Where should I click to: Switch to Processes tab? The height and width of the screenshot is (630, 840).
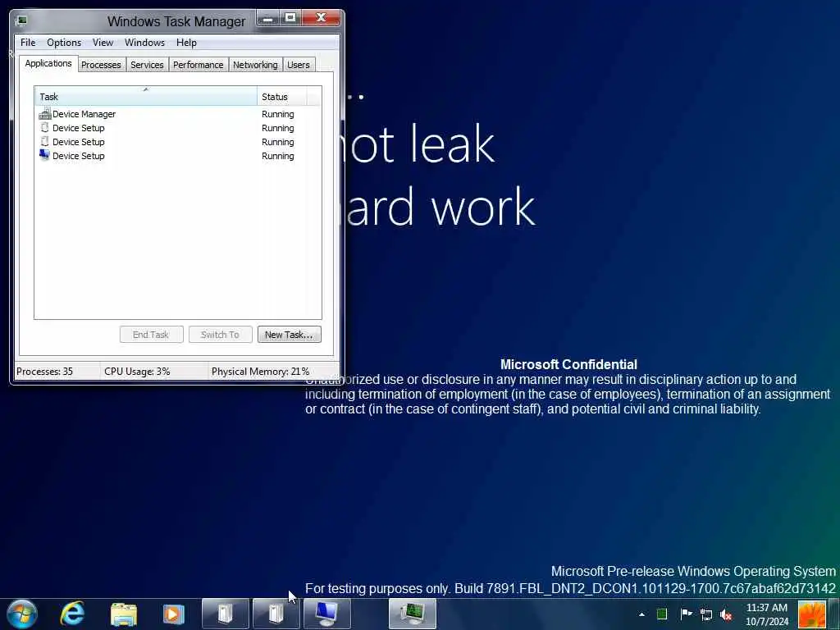tap(101, 65)
